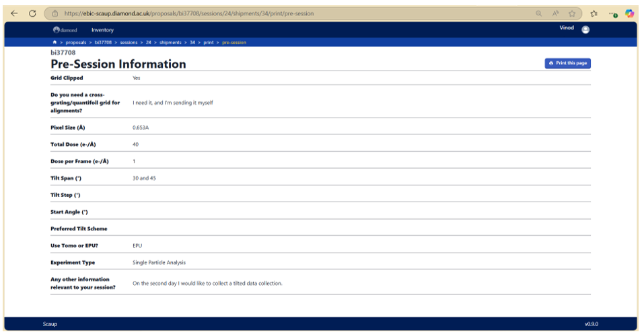Screen dimensions: 644x336
Task: Open the bi37708 breadcrumb link
Action: coord(103,42)
